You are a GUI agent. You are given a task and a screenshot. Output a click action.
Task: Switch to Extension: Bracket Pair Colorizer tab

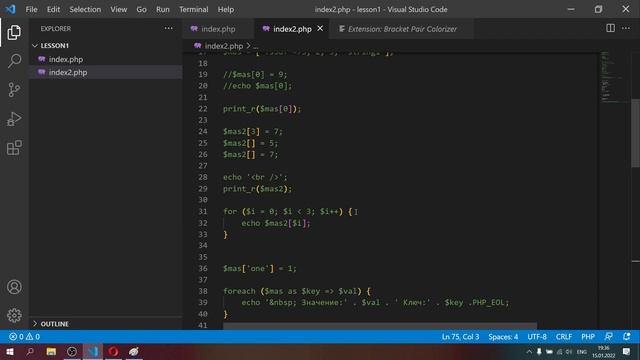pyautogui.click(x=402, y=29)
